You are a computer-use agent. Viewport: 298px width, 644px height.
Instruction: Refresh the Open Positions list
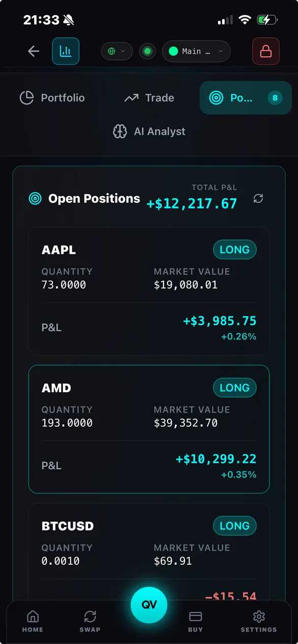(x=258, y=198)
